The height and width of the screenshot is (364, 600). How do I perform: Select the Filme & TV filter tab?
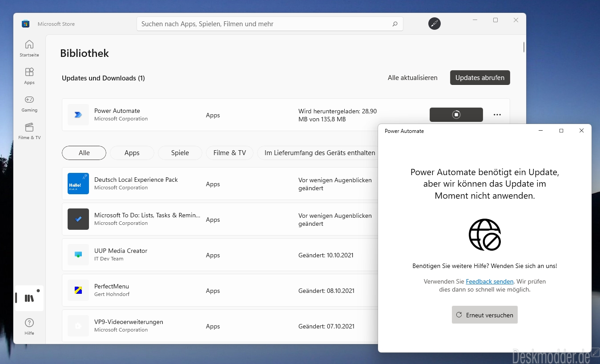click(x=230, y=153)
